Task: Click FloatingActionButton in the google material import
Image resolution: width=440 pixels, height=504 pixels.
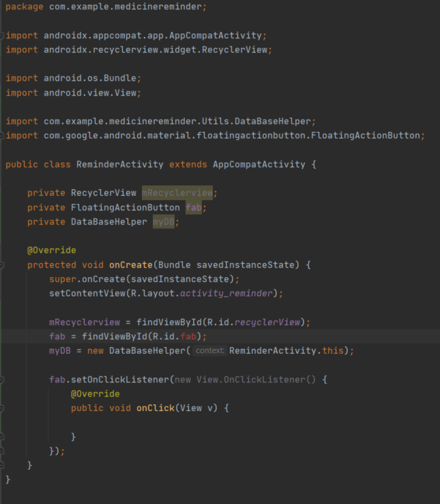Action: pos(365,135)
